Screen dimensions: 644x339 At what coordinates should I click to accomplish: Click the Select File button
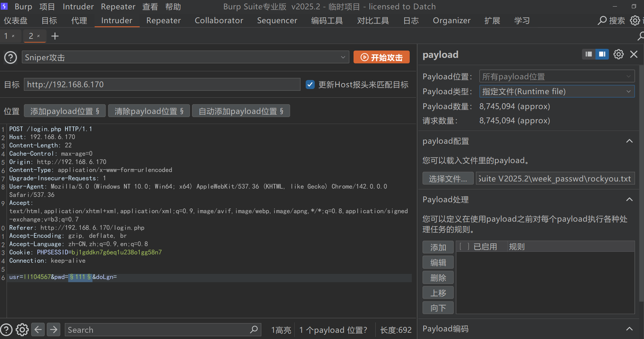[448, 179]
